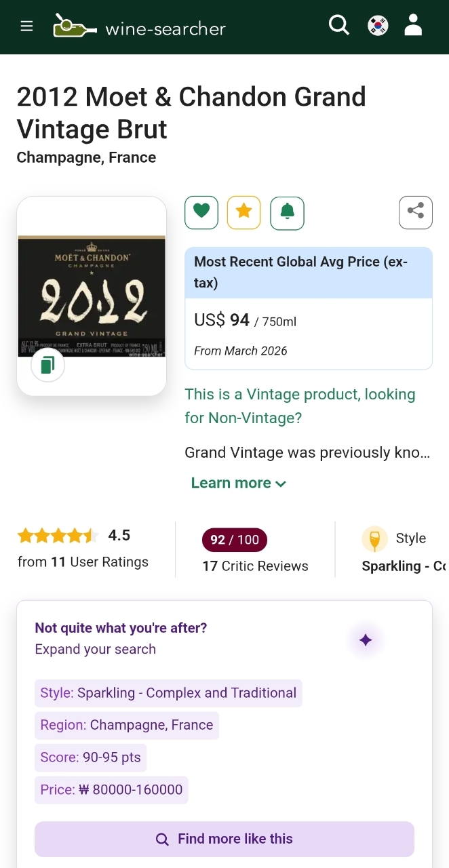Open the user account profile icon
Image resolution: width=449 pixels, height=868 pixels.
pyautogui.click(x=413, y=26)
